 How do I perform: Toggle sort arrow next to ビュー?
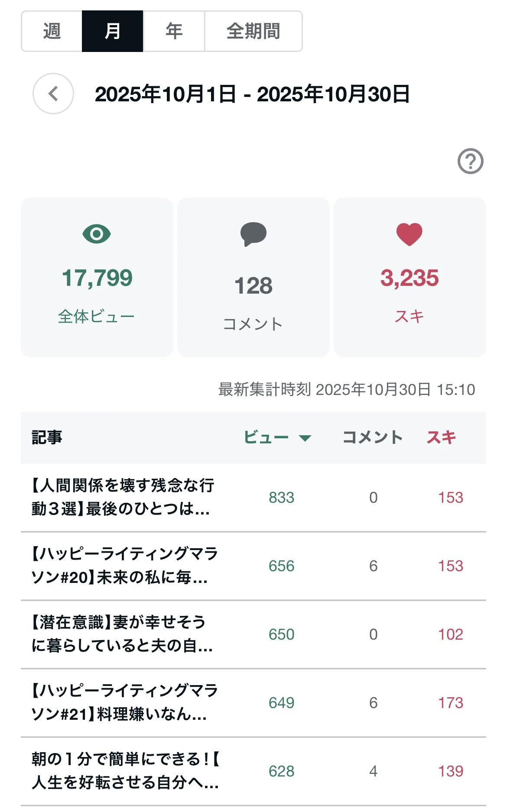305,438
